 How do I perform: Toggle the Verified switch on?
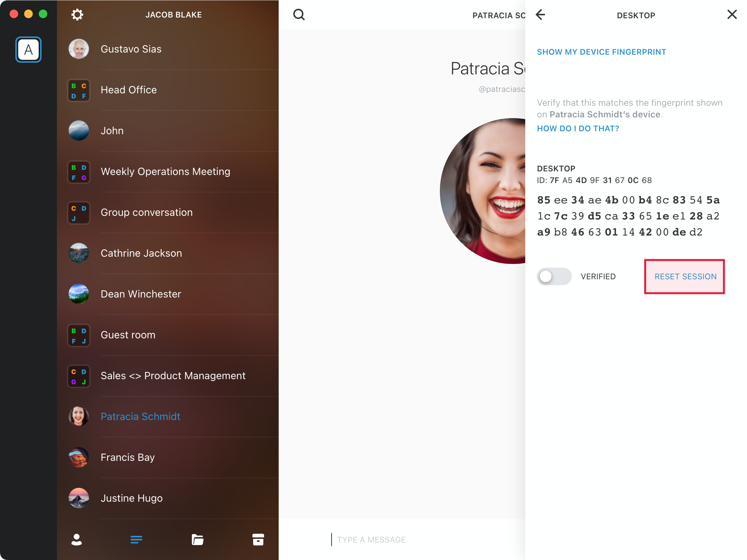pos(554,276)
